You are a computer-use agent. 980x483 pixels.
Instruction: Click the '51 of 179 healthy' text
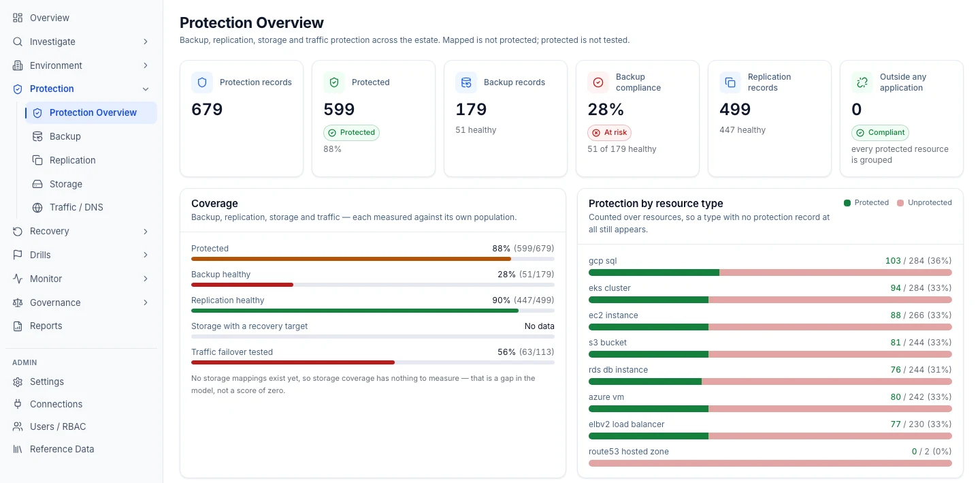[622, 149]
